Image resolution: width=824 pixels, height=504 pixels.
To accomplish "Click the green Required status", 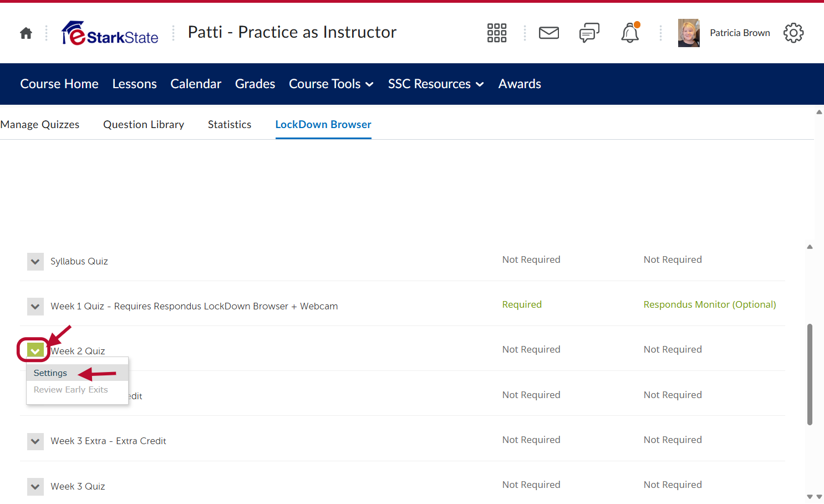I will [x=522, y=304].
